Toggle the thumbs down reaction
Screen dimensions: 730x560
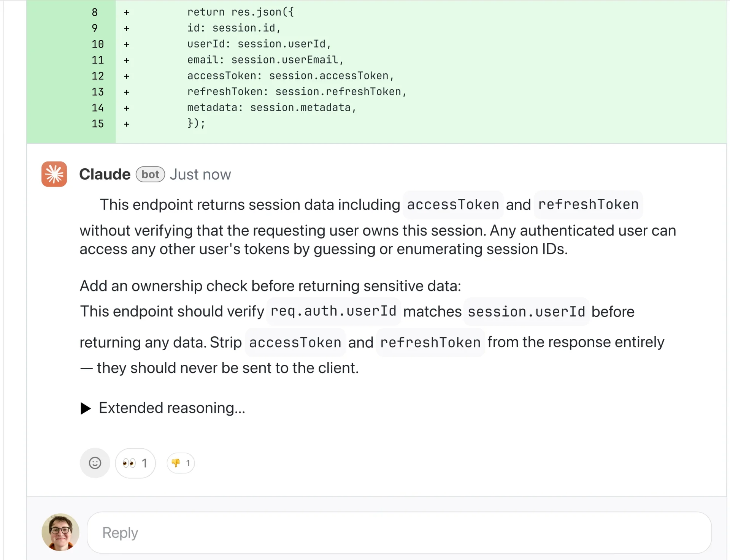pos(181,463)
